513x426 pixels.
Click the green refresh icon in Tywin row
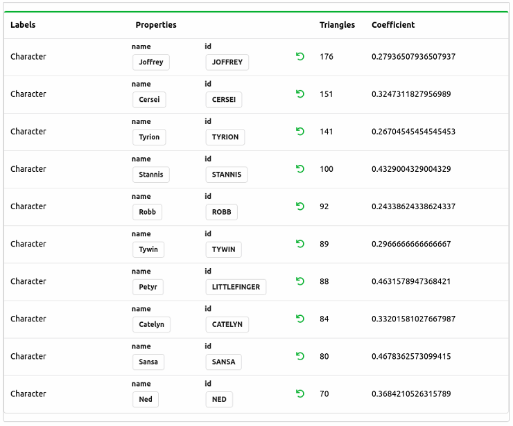(300, 244)
